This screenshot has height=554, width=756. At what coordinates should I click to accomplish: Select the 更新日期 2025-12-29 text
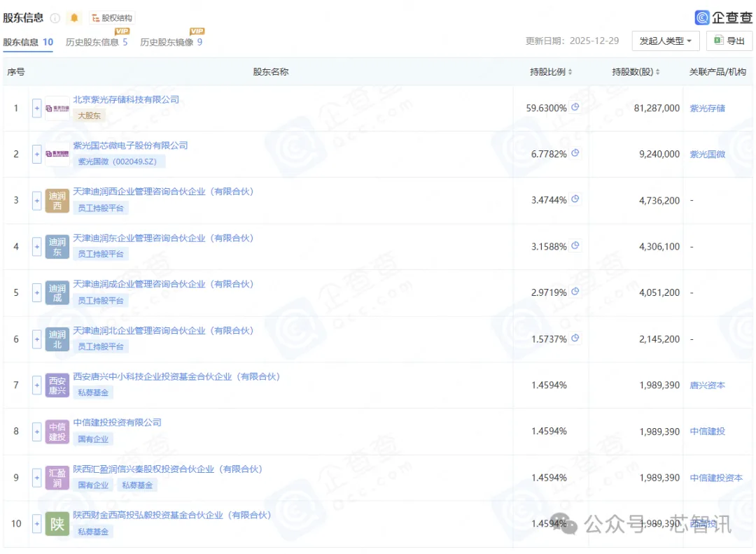(x=573, y=41)
